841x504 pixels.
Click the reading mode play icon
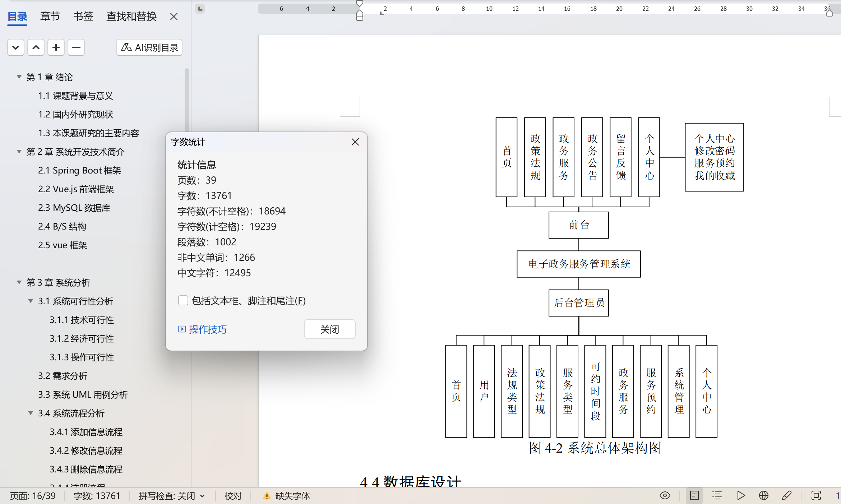pyautogui.click(x=740, y=496)
